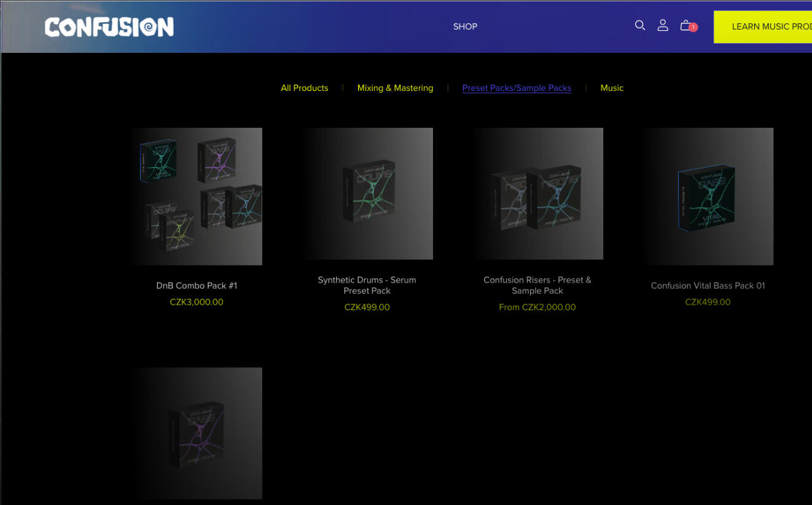Click the Confusion logo
The image size is (812, 505).
[109, 27]
